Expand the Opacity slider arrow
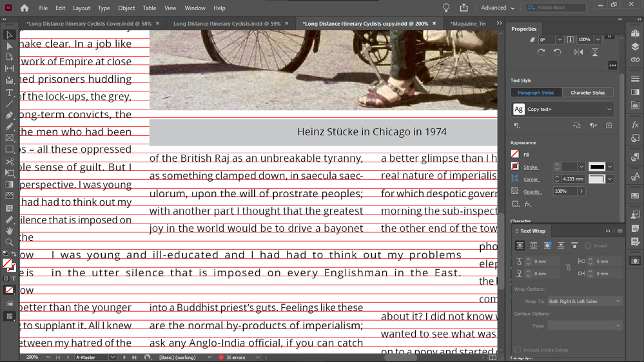The image size is (644, 362). pos(581,191)
